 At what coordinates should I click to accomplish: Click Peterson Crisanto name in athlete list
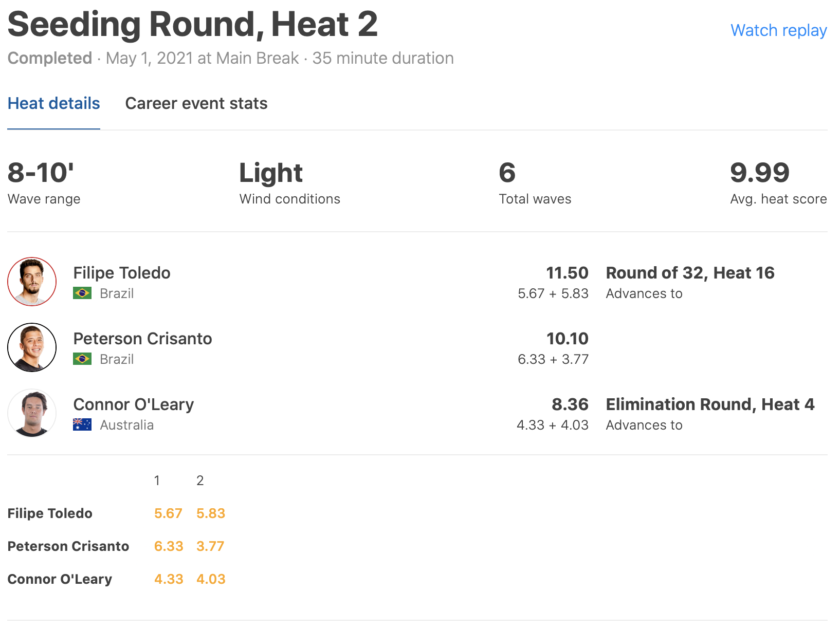(x=142, y=339)
